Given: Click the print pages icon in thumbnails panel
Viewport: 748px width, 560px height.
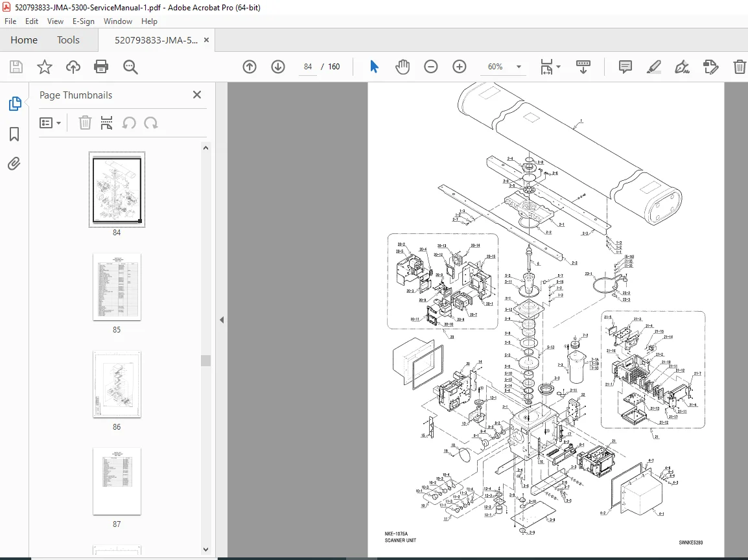Looking at the screenshot, I should [x=106, y=123].
